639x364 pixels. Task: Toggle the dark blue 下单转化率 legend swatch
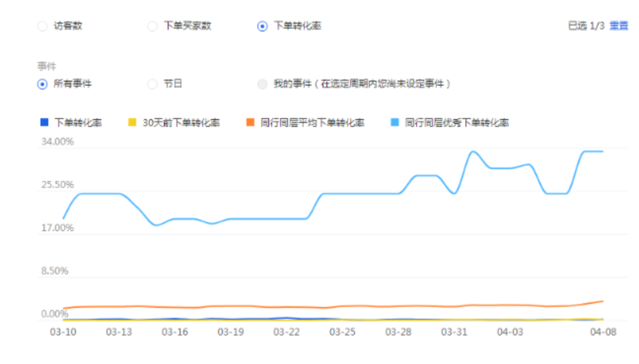click(43, 122)
